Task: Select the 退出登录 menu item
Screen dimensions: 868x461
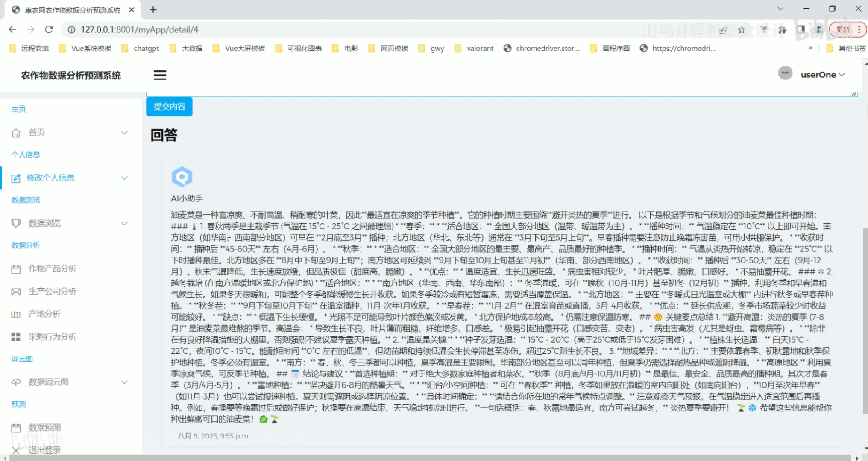Action: tap(44, 450)
